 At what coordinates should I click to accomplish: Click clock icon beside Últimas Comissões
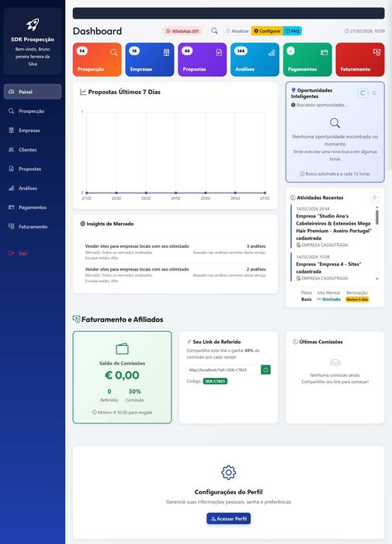[x=295, y=342]
